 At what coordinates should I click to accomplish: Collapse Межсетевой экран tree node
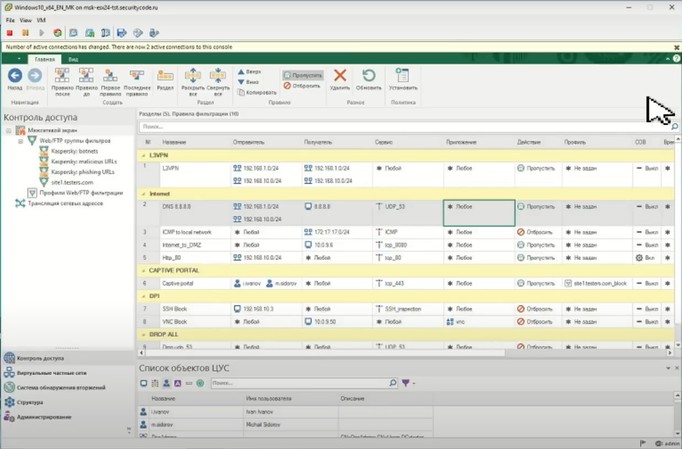[8, 131]
